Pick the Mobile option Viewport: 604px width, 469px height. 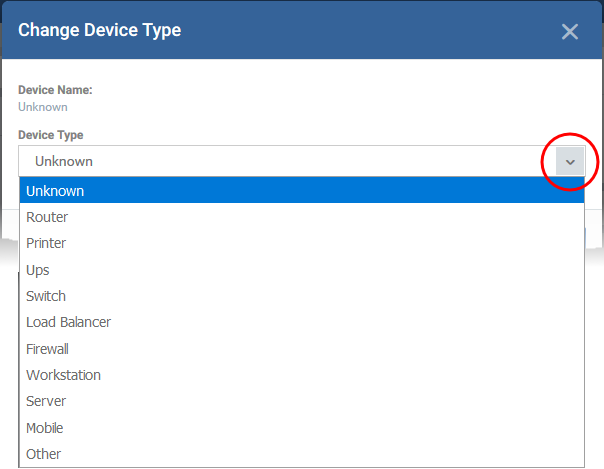[302, 428]
